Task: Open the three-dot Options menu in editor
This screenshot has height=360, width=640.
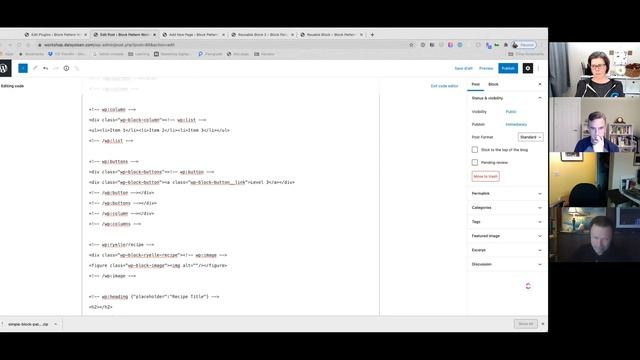Action: (x=539, y=68)
